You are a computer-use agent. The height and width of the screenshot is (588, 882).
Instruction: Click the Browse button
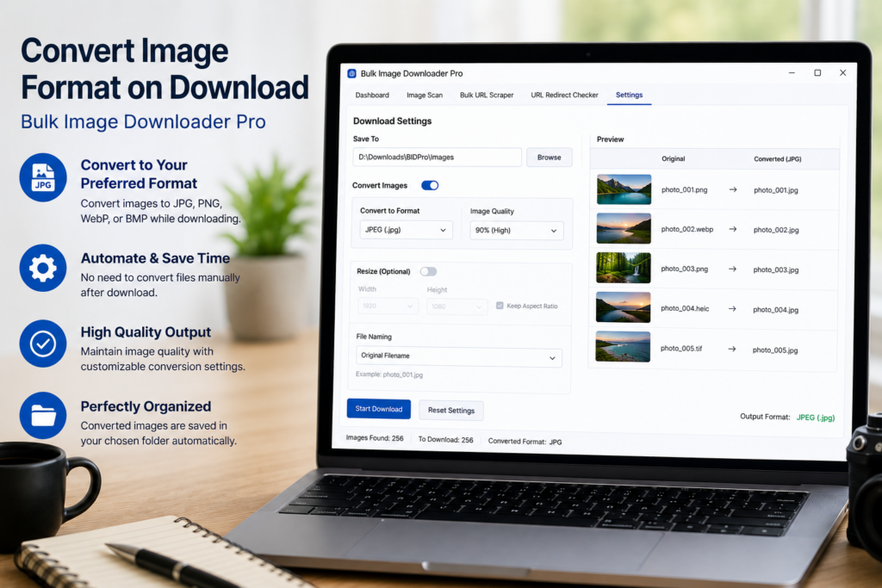pos(549,158)
